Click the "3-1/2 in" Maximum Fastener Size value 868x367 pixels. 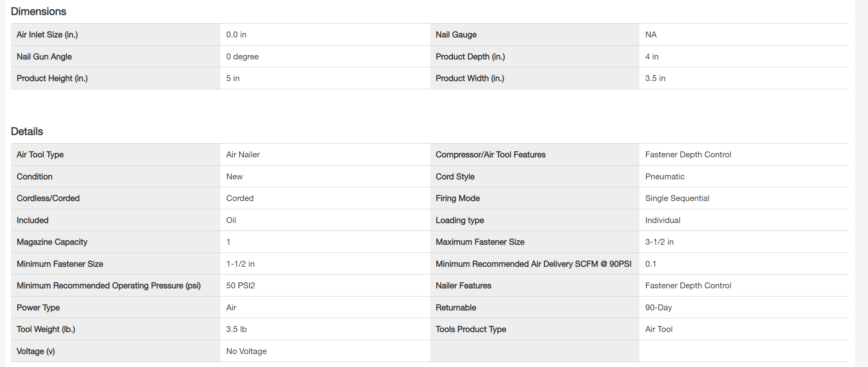(x=659, y=242)
